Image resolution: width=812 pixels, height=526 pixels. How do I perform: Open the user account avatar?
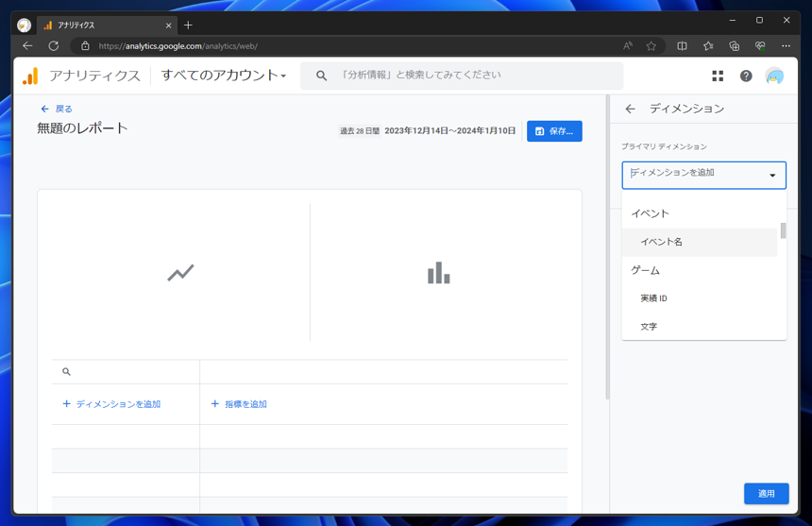(x=774, y=76)
